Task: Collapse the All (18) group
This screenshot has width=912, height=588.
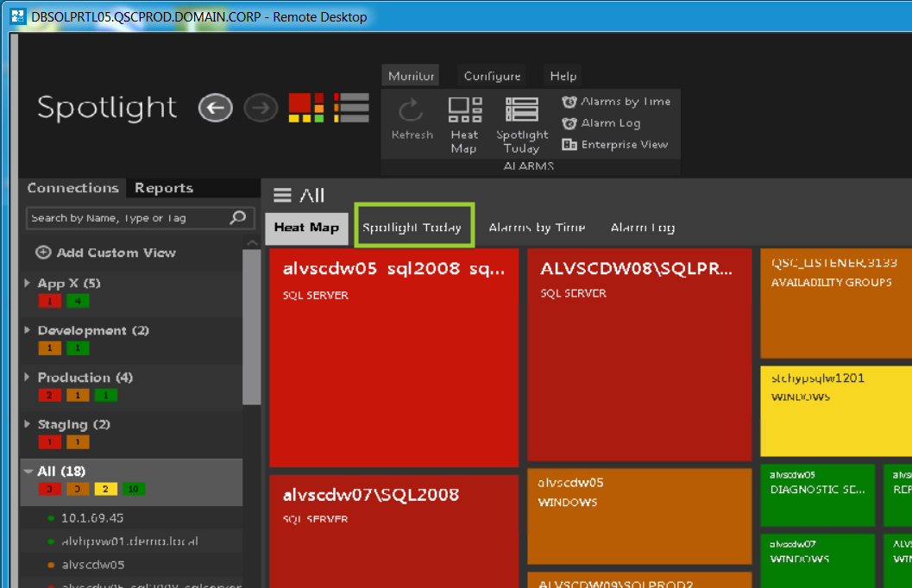Action: tap(28, 472)
